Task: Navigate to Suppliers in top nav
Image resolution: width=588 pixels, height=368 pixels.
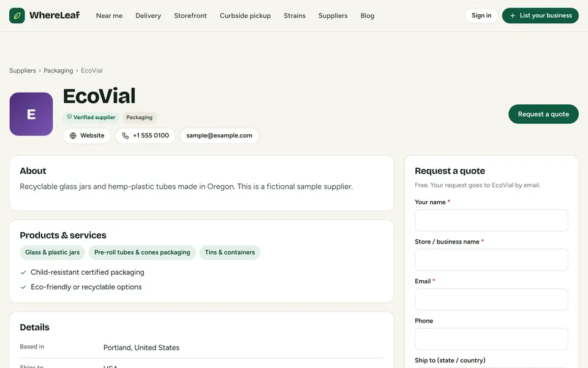Action: point(333,15)
